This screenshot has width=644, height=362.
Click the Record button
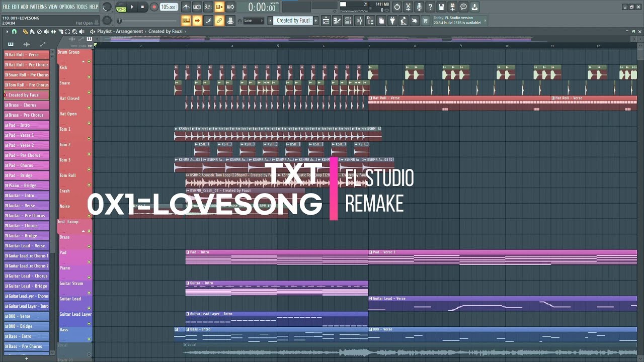154,7
